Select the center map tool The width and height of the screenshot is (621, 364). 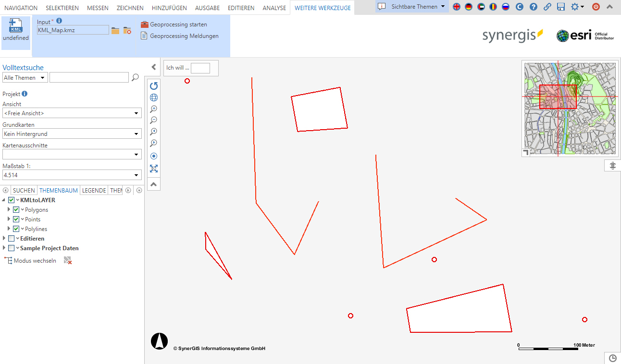tap(153, 156)
